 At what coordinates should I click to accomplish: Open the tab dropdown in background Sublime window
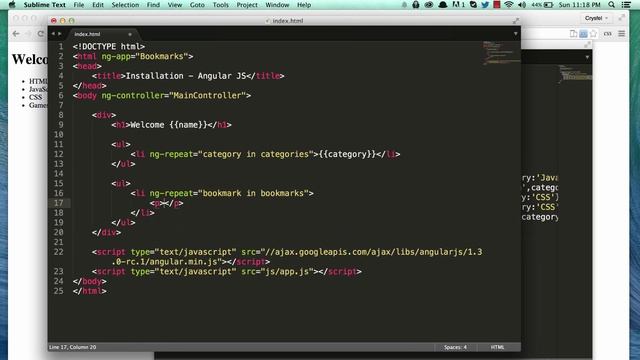point(587,57)
